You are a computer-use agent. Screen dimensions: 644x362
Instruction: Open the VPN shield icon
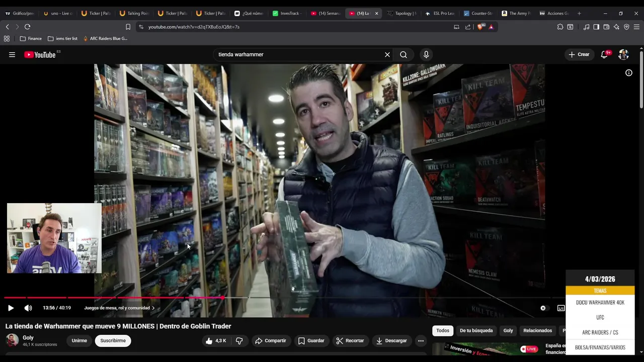pyautogui.click(x=626, y=27)
